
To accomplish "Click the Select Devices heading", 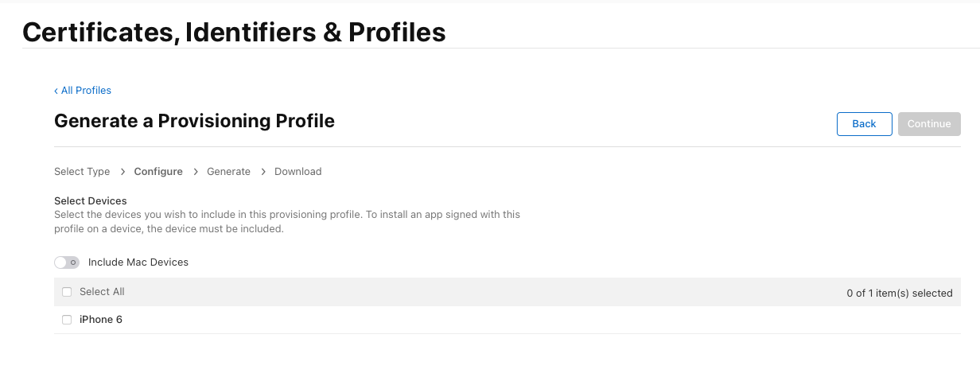I will click(91, 201).
